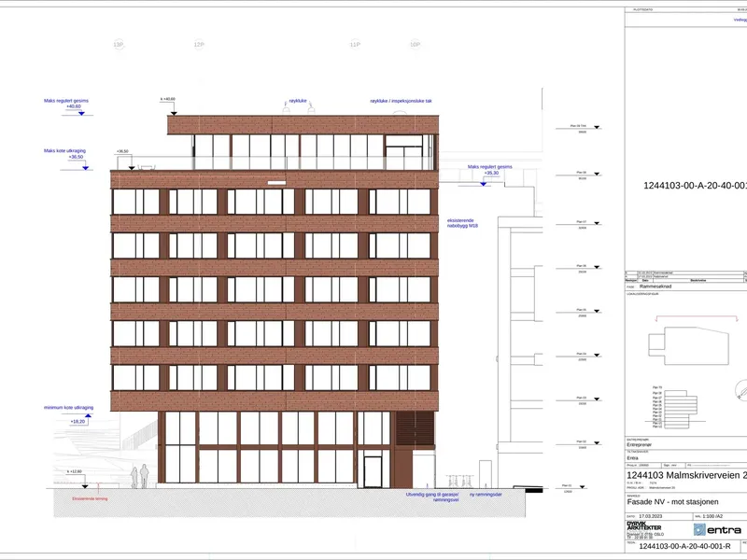Image resolution: width=747 pixels, height=560 pixels.
Task: Click the 'k +40,60' roof elevation text
Action: coord(168,99)
